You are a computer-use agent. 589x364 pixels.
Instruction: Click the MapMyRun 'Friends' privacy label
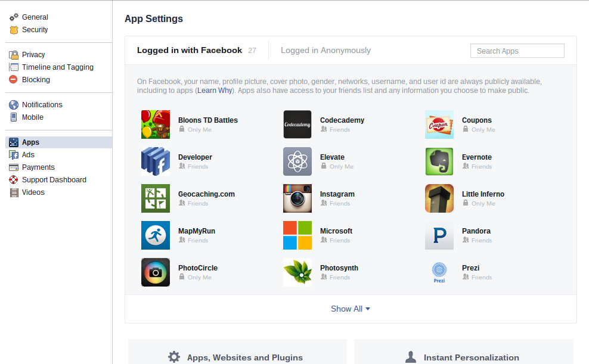[197, 241]
